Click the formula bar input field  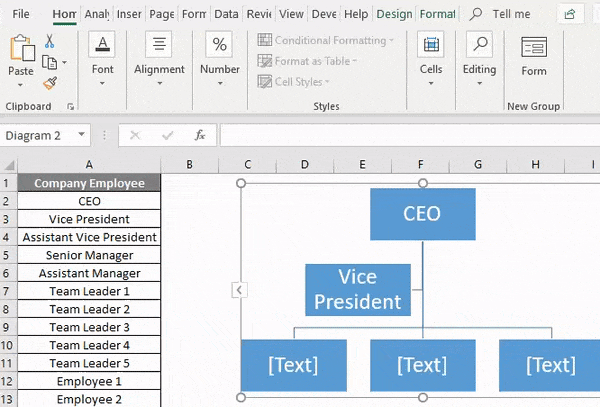click(410, 135)
